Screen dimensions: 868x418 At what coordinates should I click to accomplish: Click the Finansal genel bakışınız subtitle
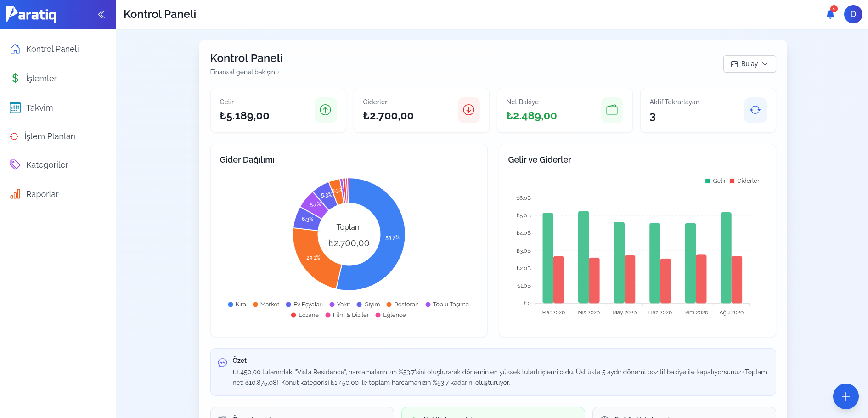245,72
